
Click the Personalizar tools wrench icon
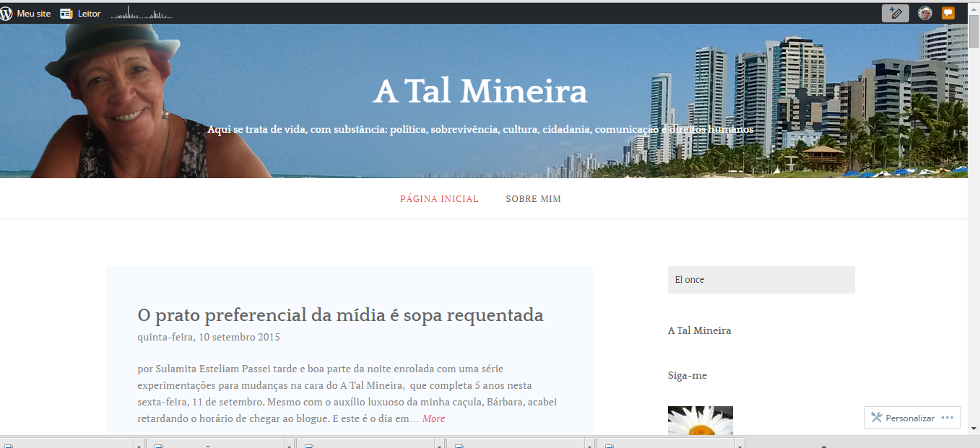[877, 418]
